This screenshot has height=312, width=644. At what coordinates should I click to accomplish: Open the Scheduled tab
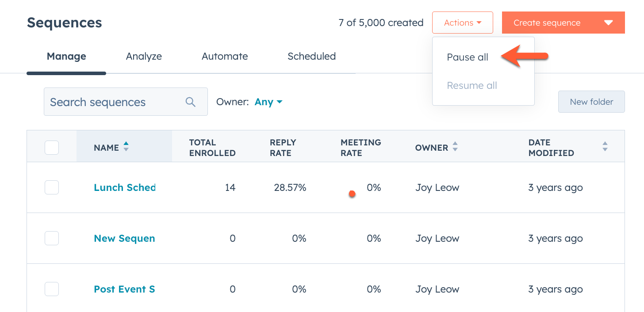(311, 56)
